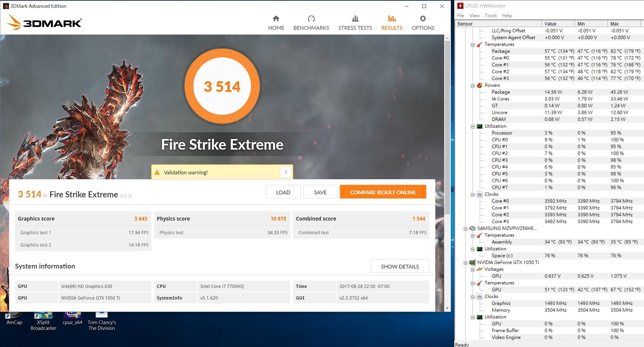This screenshot has width=644, height=347.
Task: Click the CPU Utilization chip icon
Action: coord(480,126)
